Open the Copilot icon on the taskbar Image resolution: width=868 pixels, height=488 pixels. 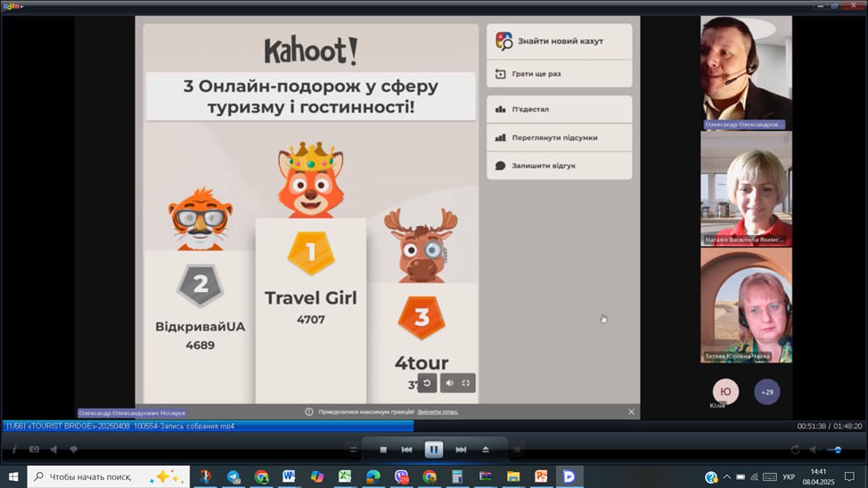click(x=317, y=476)
